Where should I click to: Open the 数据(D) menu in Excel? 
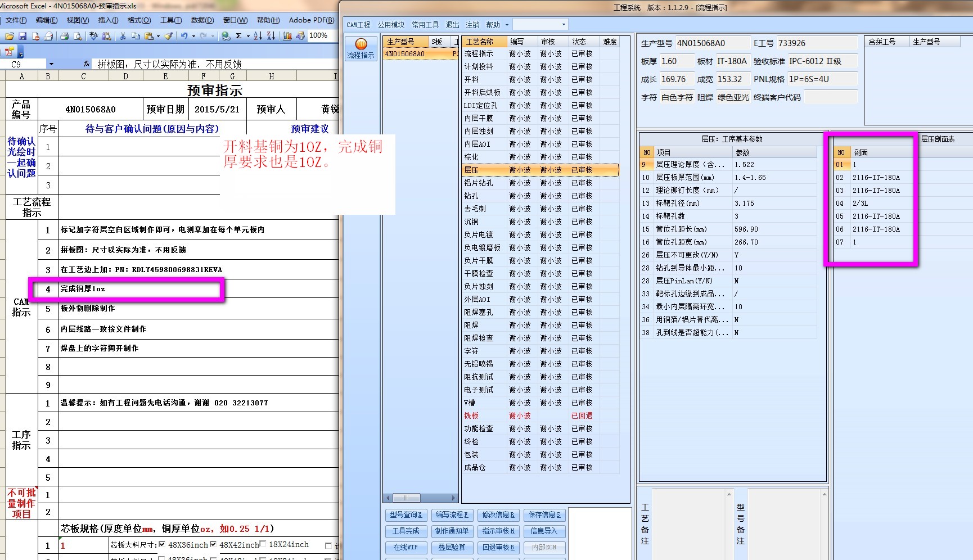(x=202, y=20)
